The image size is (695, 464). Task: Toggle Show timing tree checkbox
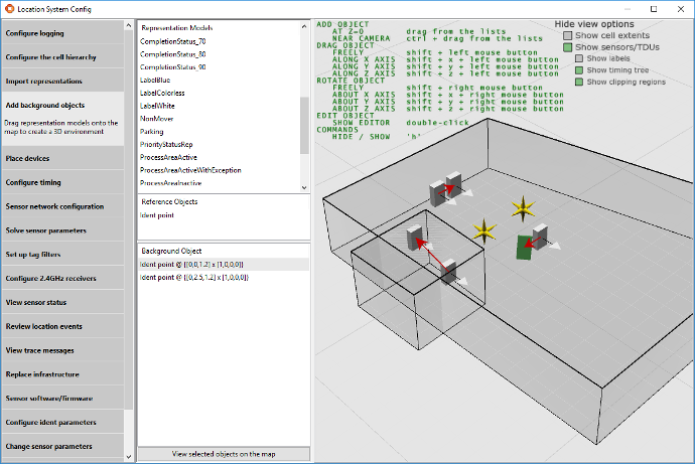point(579,70)
